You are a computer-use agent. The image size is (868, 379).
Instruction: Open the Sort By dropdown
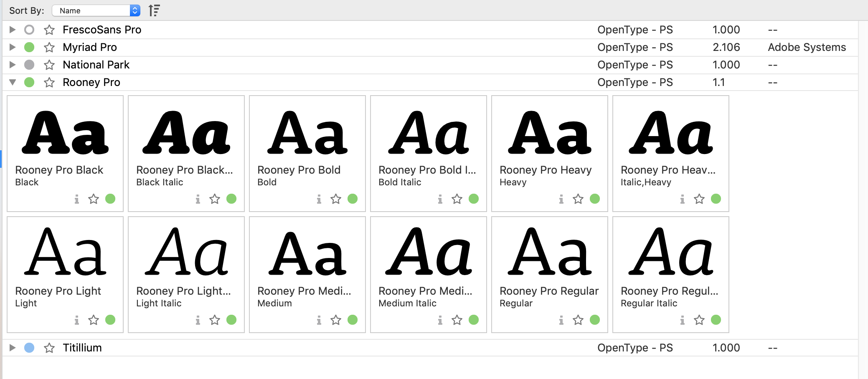point(96,10)
